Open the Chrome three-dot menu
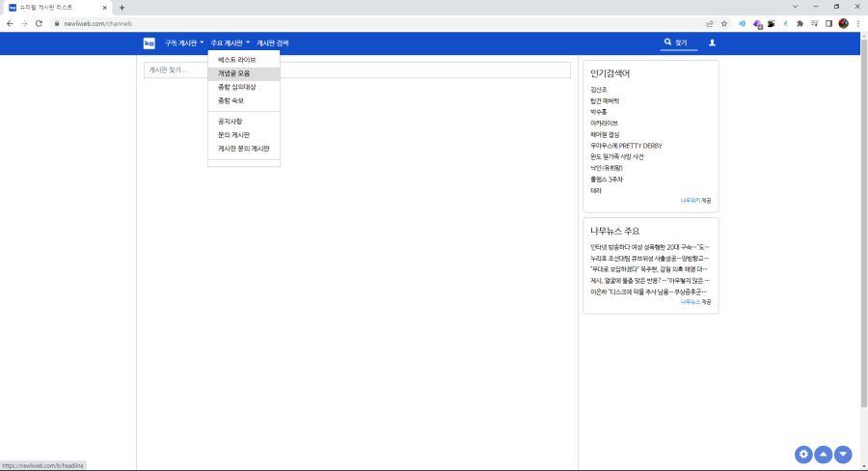868x471 pixels. (858, 24)
